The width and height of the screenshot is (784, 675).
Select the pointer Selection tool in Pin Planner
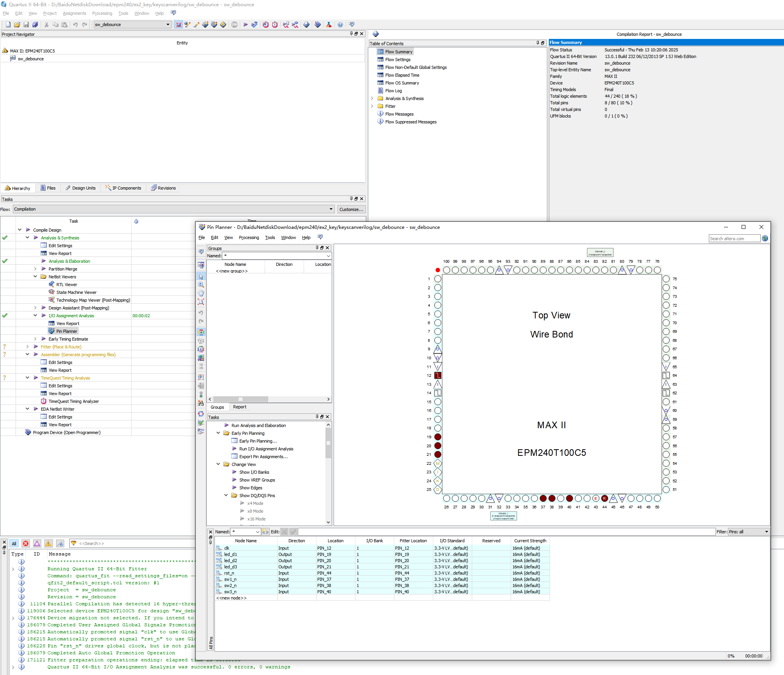click(x=201, y=276)
